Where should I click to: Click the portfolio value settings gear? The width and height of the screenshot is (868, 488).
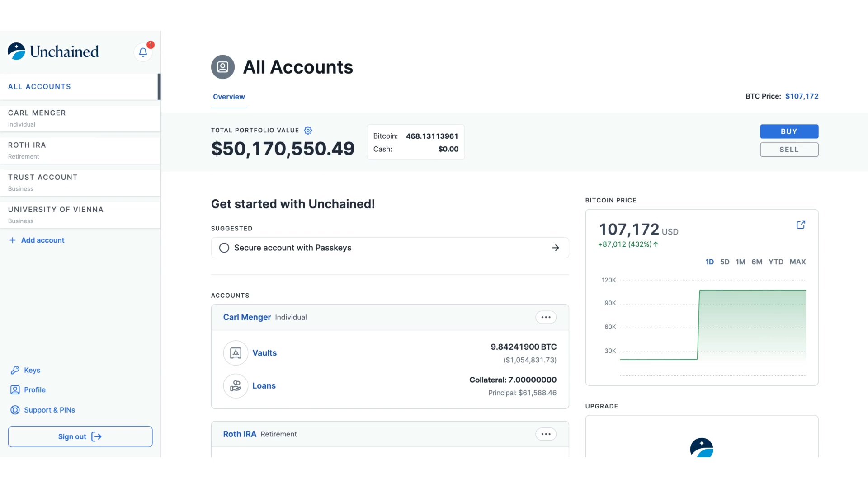(x=308, y=130)
